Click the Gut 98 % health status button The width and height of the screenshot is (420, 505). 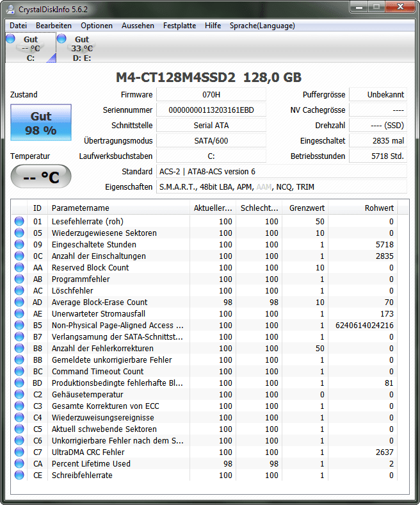click(41, 122)
